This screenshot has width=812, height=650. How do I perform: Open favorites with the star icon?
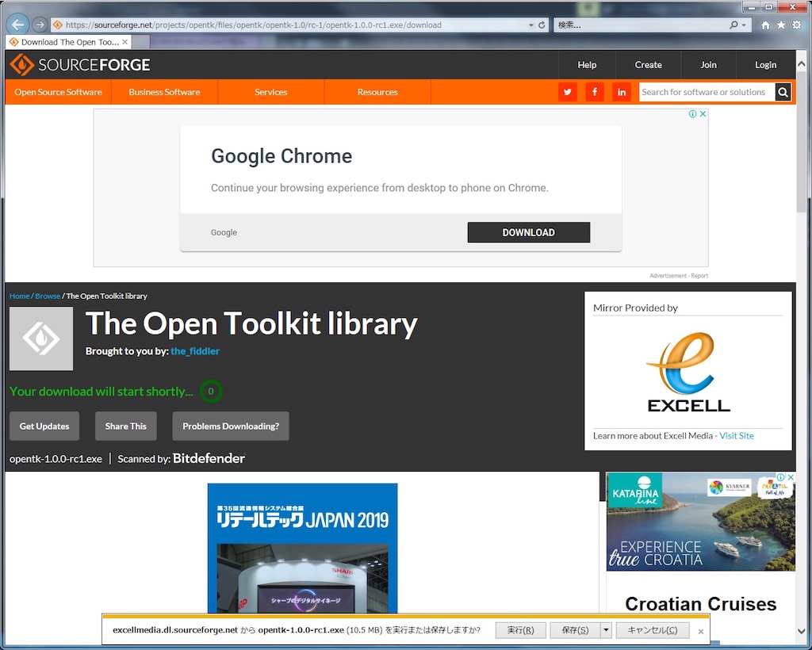click(781, 25)
